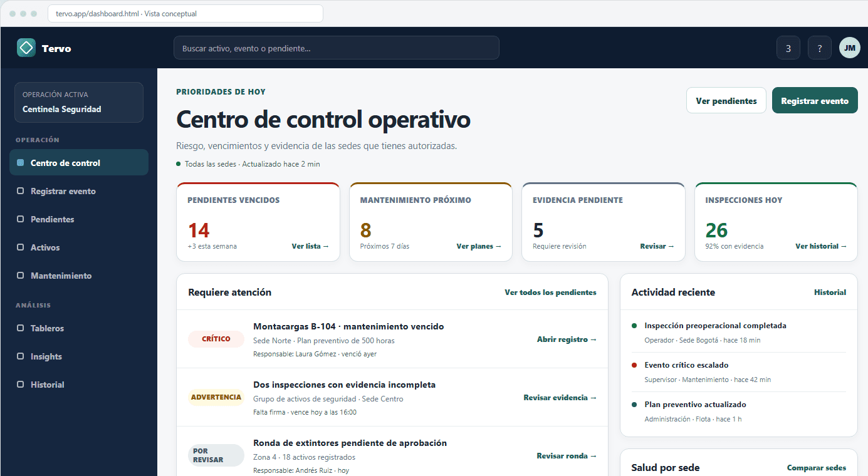Click the Registrar evento sidebar square icon
The width and height of the screenshot is (868, 476).
point(20,191)
